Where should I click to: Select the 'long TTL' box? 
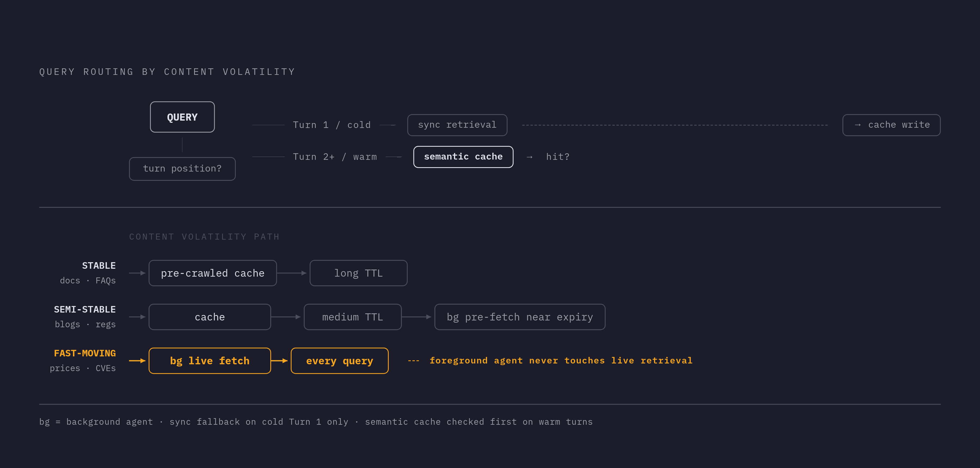pos(358,273)
